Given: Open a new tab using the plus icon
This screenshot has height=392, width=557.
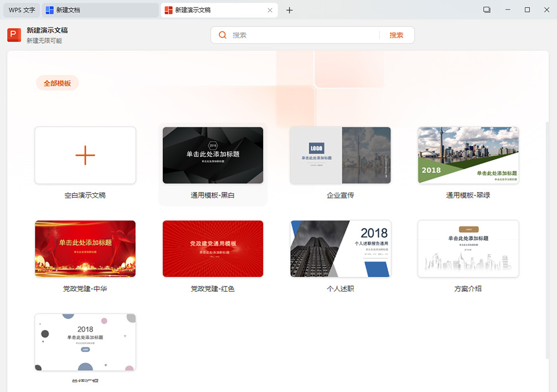Looking at the screenshot, I should [289, 10].
